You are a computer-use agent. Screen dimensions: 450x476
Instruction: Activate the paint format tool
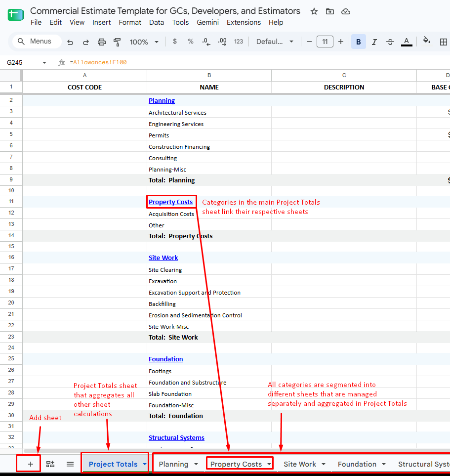pyautogui.click(x=117, y=42)
